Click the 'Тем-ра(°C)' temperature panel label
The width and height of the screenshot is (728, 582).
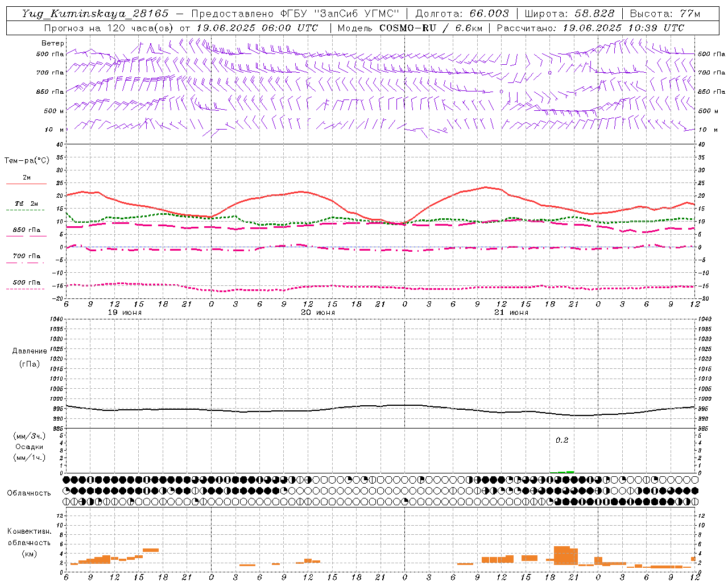pyautogui.click(x=27, y=161)
